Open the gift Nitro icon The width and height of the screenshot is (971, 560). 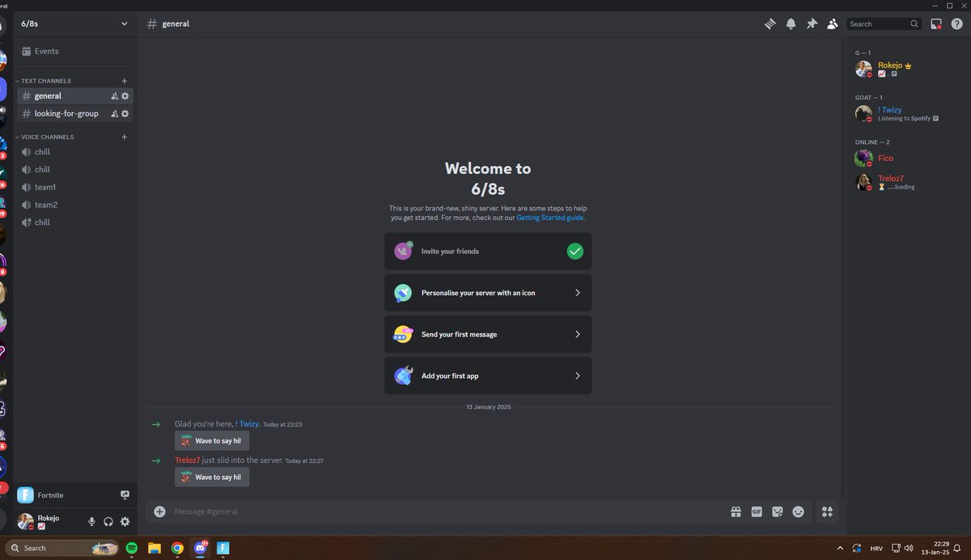click(x=736, y=511)
